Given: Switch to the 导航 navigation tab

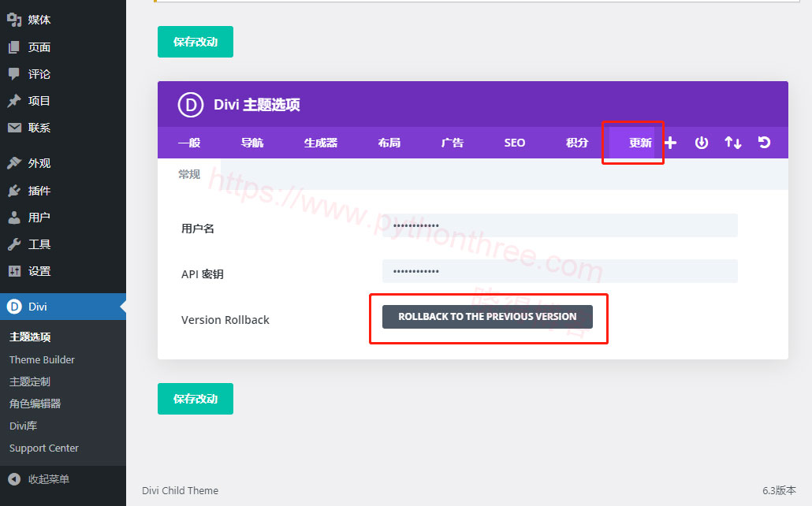Looking at the screenshot, I should click(252, 143).
